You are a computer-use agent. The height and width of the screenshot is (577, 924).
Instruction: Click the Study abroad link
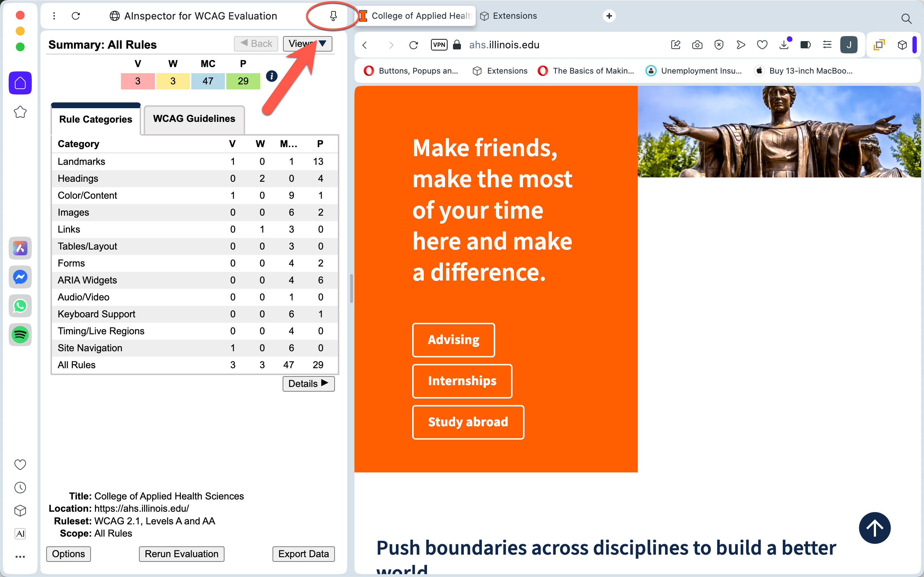click(468, 422)
